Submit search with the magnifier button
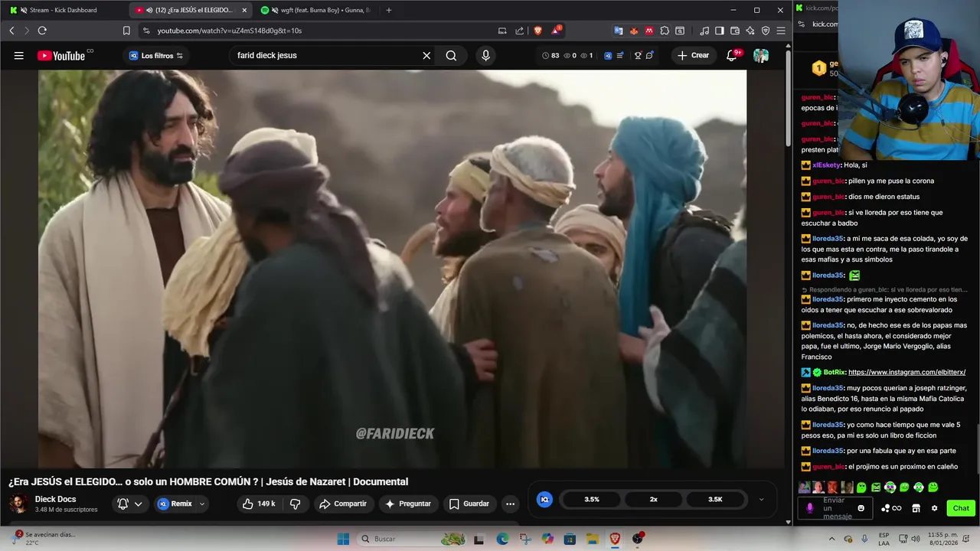 [x=451, y=55]
